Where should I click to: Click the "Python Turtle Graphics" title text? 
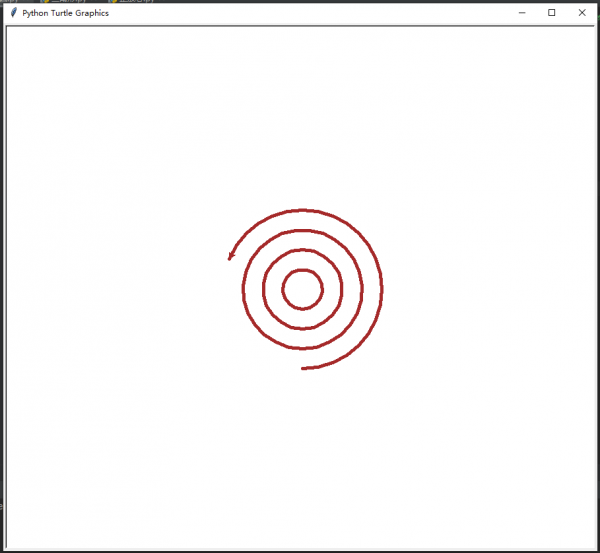(65, 13)
